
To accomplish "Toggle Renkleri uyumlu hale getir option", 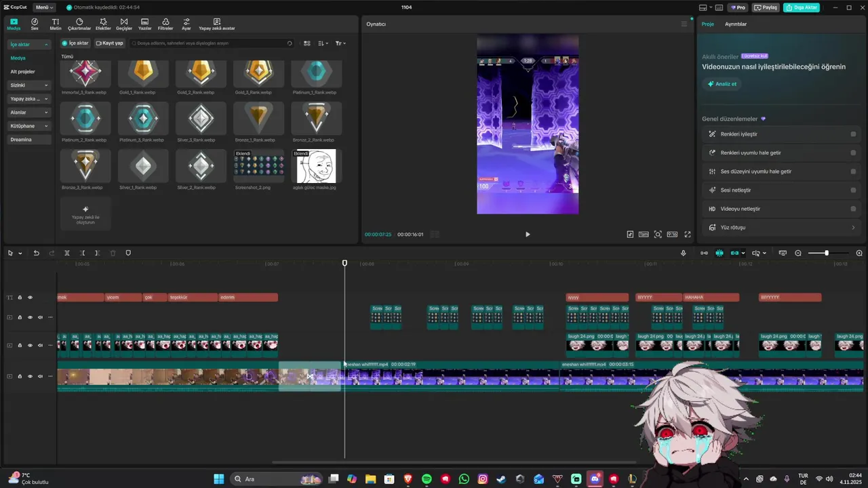I will pyautogui.click(x=853, y=152).
